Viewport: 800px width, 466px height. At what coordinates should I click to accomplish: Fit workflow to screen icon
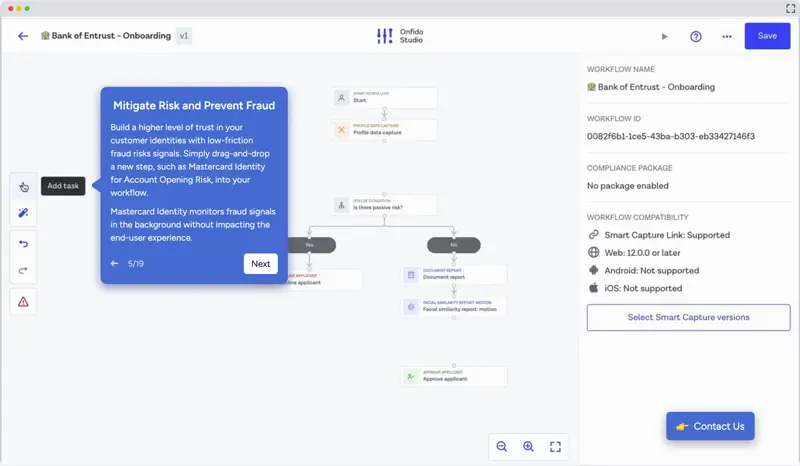pos(555,447)
